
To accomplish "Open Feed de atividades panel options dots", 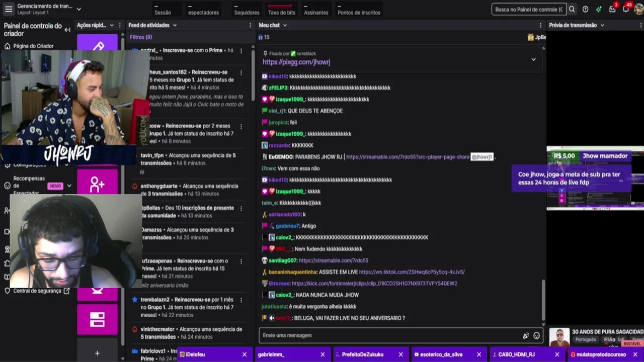I will (x=250, y=25).
